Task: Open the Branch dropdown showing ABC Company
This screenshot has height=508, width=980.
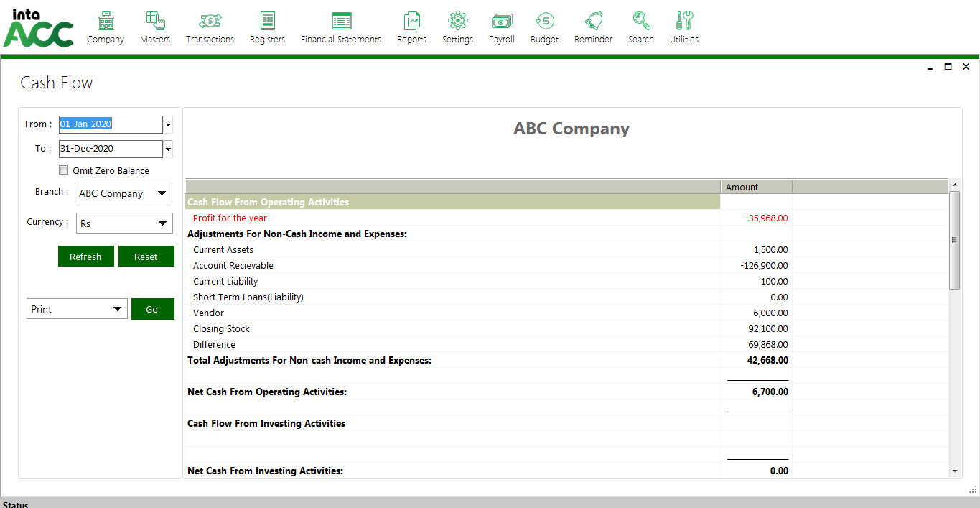Action: tap(123, 193)
